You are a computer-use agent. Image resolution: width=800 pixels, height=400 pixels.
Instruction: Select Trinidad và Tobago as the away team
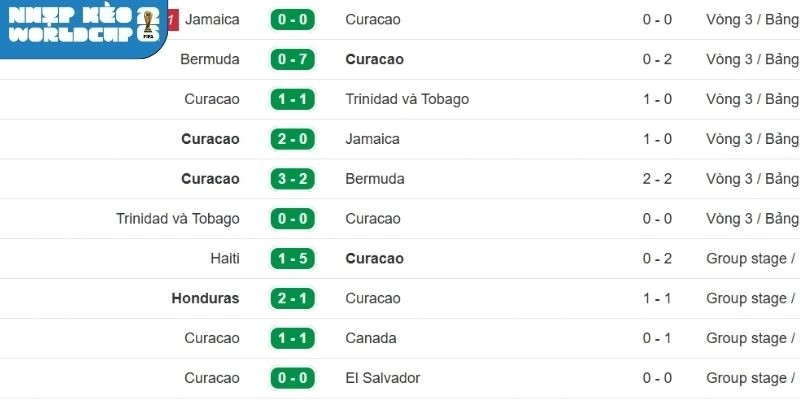pos(407,99)
